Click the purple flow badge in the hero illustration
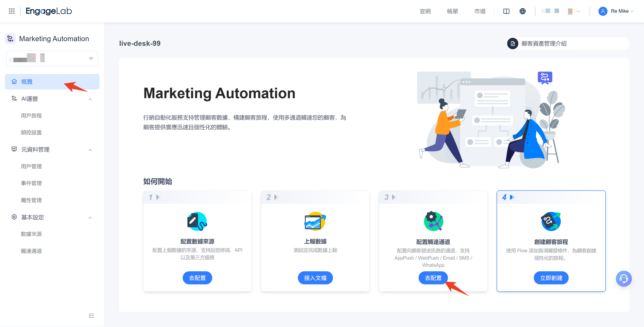Screen dimensions: 644x327 (545, 78)
